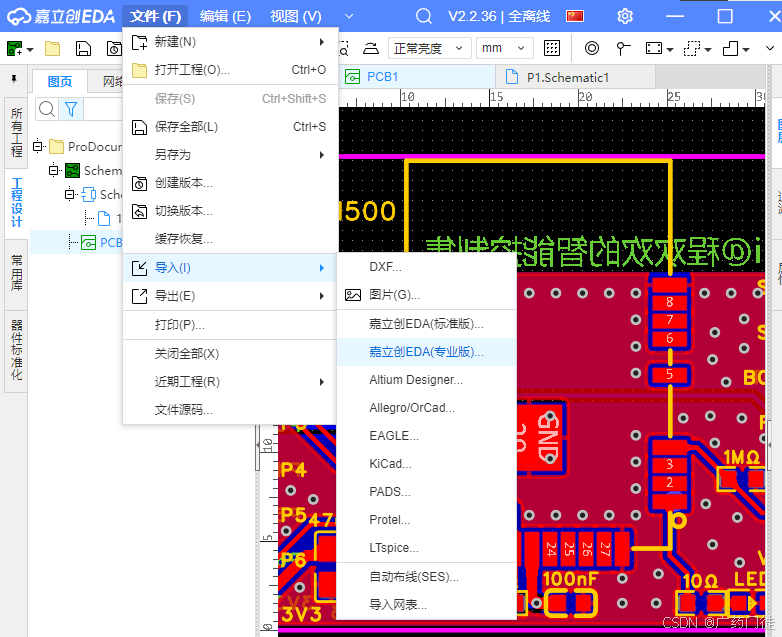Select the dashed keepout region tool icon
Viewport: 782px width, 637px height.
click(x=692, y=48)
